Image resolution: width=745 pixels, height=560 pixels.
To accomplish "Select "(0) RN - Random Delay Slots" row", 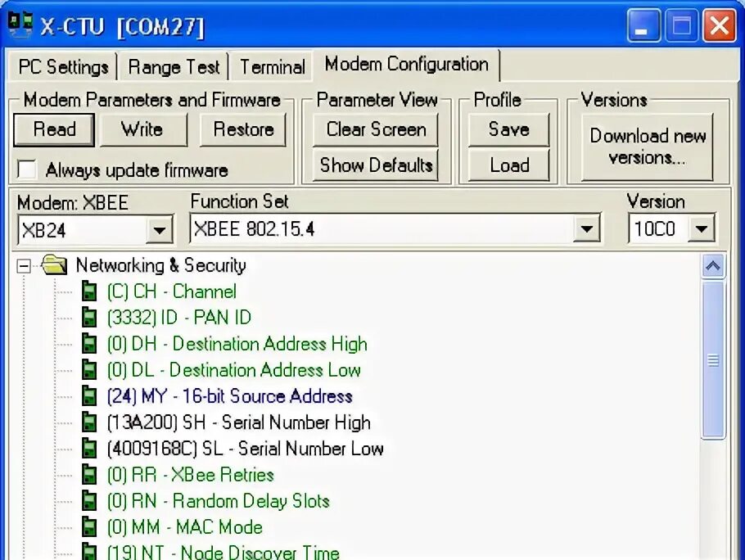I will 218,500.
